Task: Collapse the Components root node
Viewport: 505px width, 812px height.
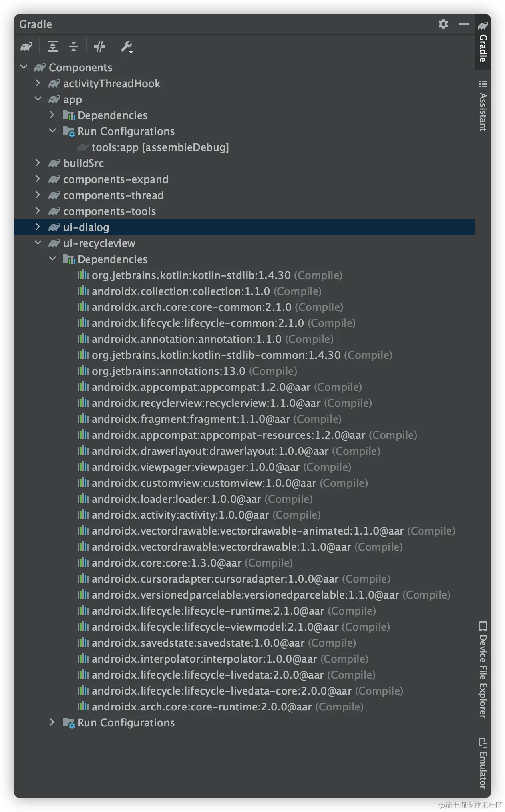Action: pyautogui.click(x=24, y=67)
